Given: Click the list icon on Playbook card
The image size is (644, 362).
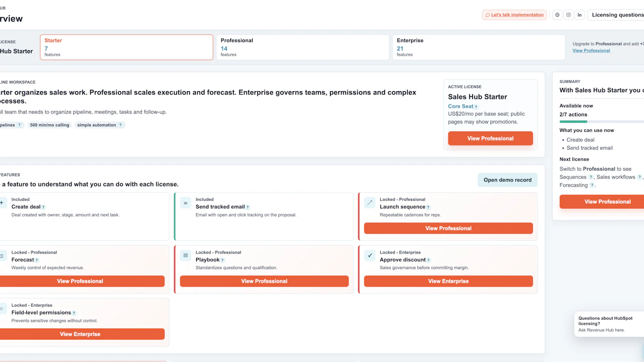Looking at the screenshot, I should (186, 256).
